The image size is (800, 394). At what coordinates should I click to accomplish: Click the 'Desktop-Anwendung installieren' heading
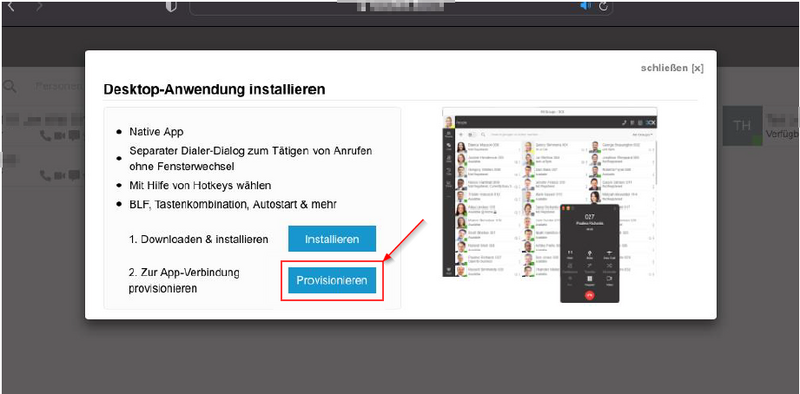(x=214, y=89)
